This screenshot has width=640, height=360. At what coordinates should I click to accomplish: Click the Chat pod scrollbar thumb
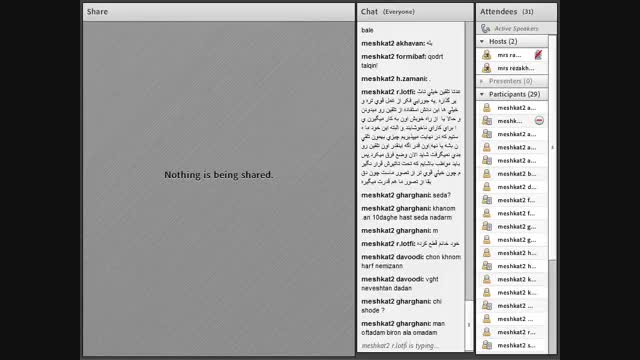point(469,325)
